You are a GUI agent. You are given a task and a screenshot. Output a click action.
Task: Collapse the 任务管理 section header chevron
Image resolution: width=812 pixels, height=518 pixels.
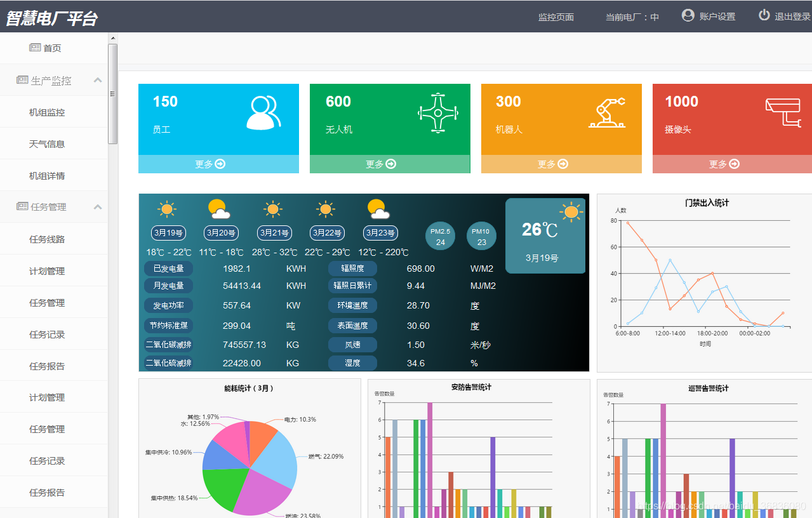point(98,206)
